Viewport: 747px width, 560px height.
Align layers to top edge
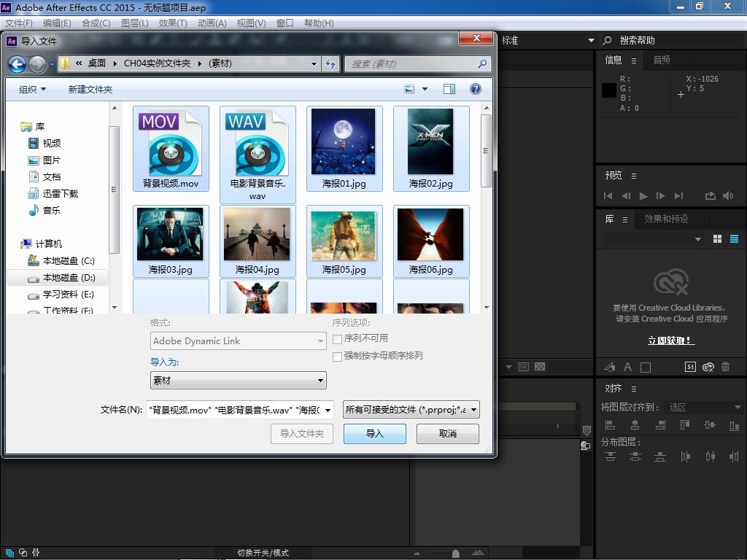tap(685, 425)
